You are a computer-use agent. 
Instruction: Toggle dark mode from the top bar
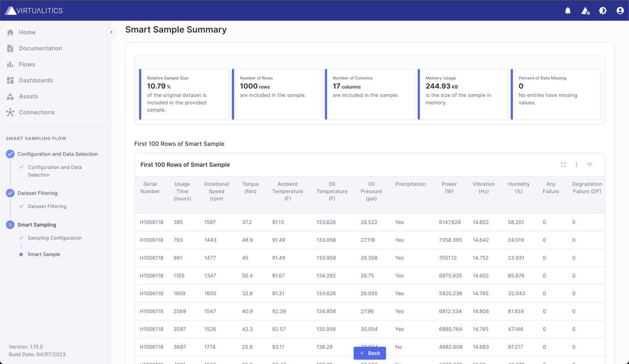603,10
